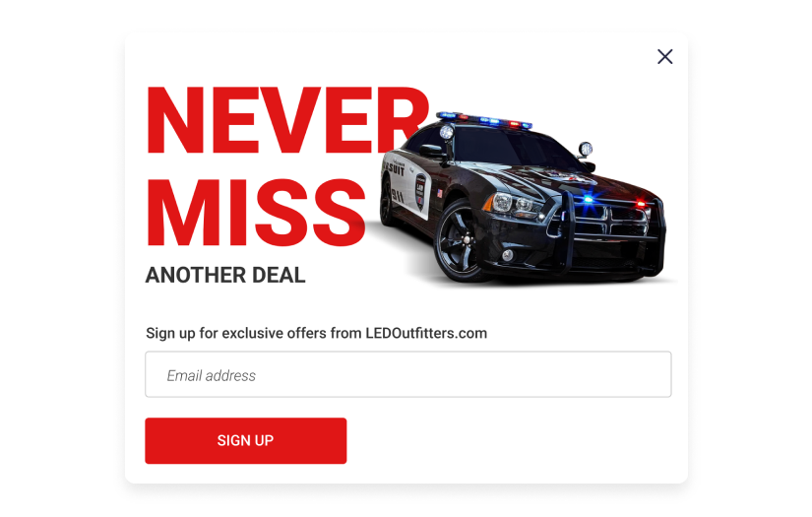The image size is (812, 517).
Task: Click the LEDOutfitters.com text
Action: (426, 333)
